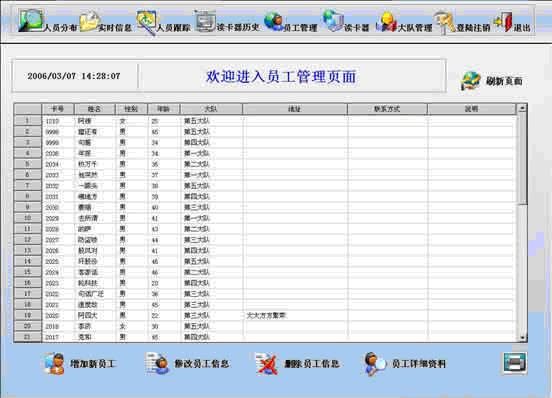Click the name 阿四大 in row 19
Viewport: 552px width, 398px height.
click(87, 316)
